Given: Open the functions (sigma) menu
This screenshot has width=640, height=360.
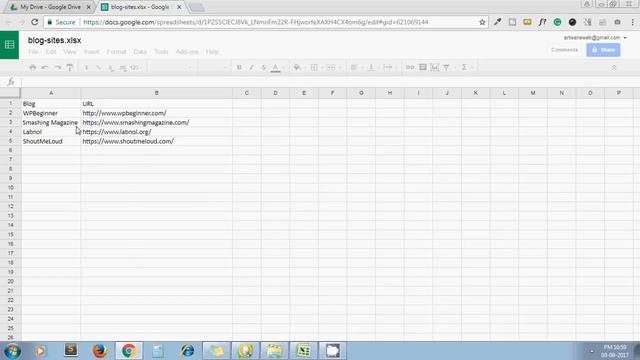Looking at the screenshot, I should (x=464, y=67).
